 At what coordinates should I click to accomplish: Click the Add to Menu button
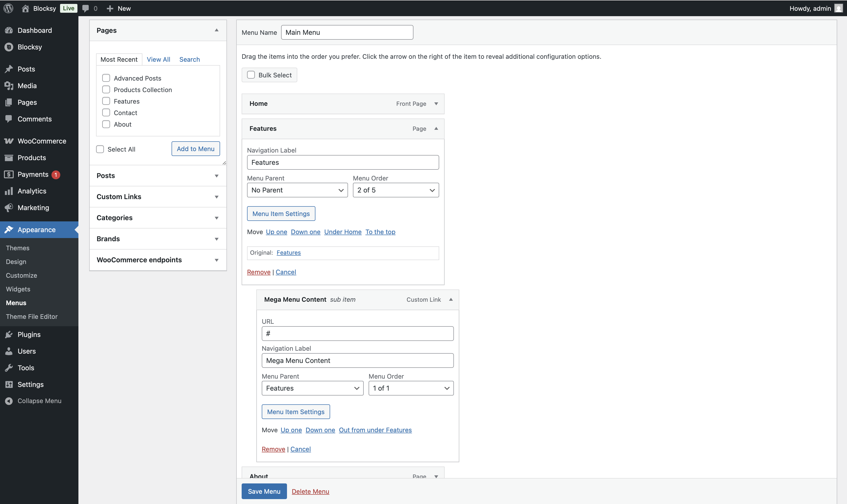point(195,149)
